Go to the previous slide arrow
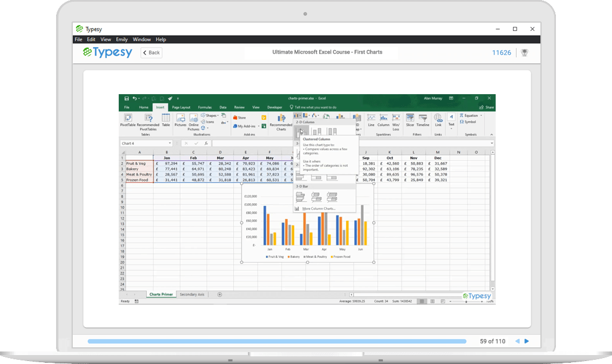Screen dimensions: 612x364 tap(518, 341)
